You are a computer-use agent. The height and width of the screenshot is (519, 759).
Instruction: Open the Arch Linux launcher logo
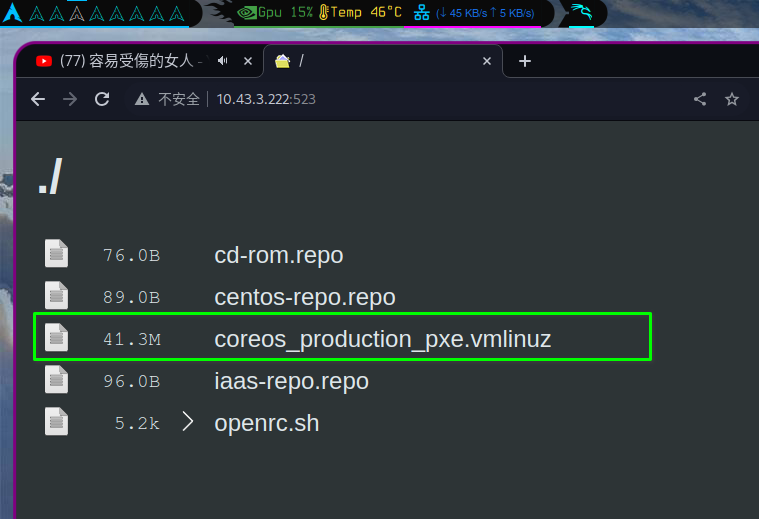point(12,13)
